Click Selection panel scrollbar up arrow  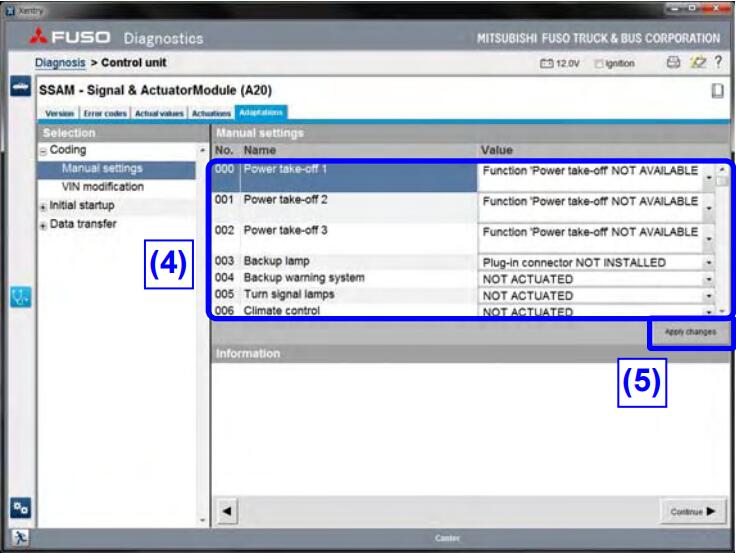(x=202, y=150)
